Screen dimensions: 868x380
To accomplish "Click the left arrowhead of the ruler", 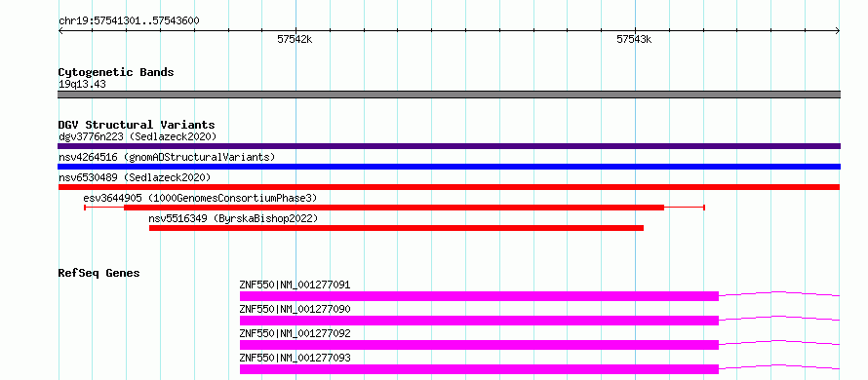I will (60, 31).
